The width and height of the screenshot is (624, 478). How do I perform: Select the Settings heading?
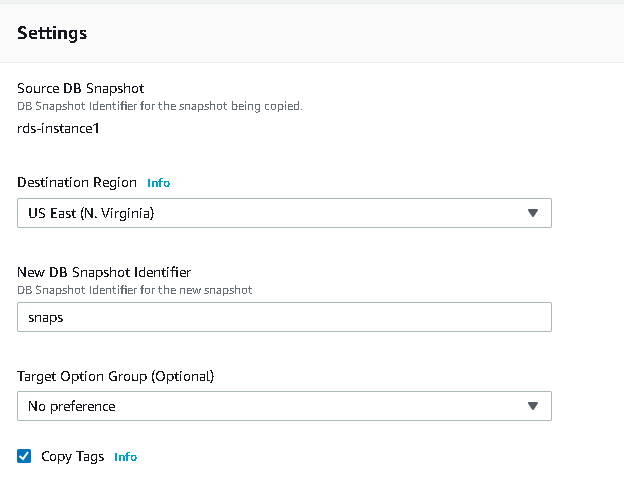[52, 33]
